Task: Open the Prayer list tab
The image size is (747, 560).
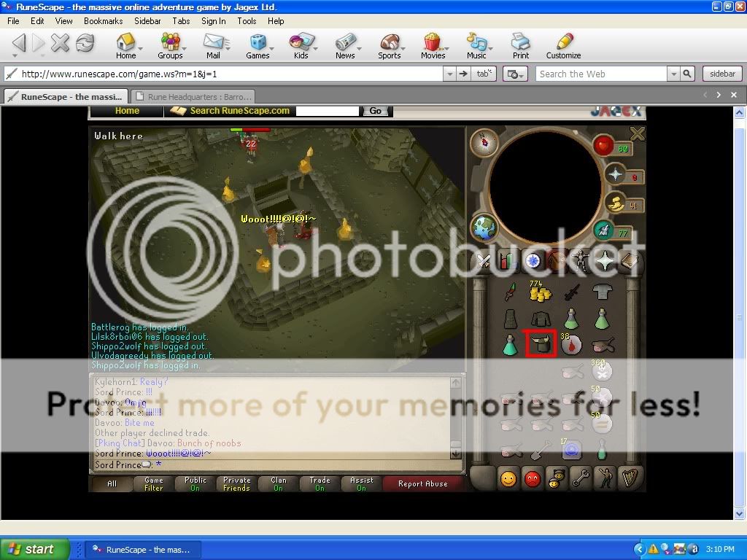Action: click(603, 260)
